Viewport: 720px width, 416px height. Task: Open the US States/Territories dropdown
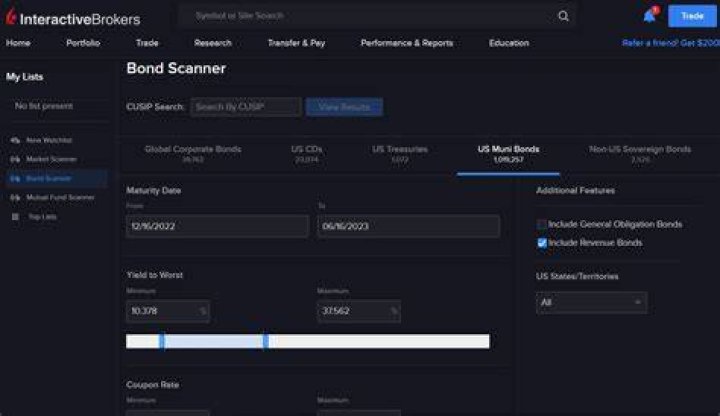pos(591,303)
